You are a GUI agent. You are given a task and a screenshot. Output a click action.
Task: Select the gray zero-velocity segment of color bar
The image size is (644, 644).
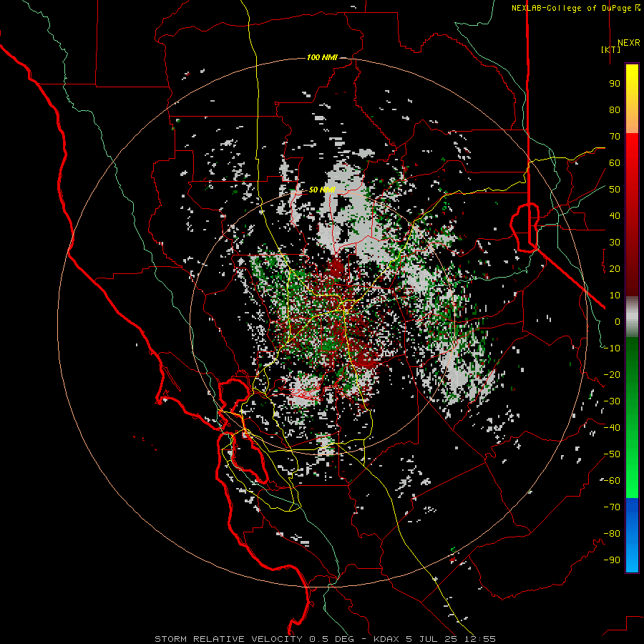[632, 316]
